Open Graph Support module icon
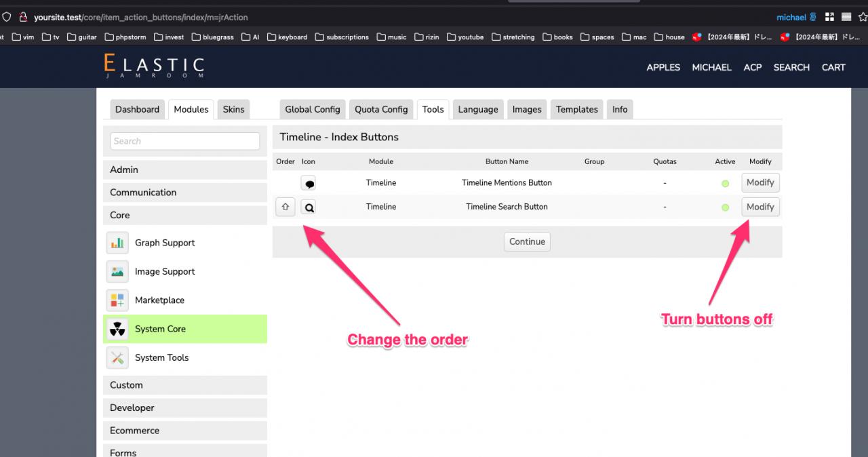Image resolution: width=868 pixels, height=457 pixels. (x=117, y=243)
